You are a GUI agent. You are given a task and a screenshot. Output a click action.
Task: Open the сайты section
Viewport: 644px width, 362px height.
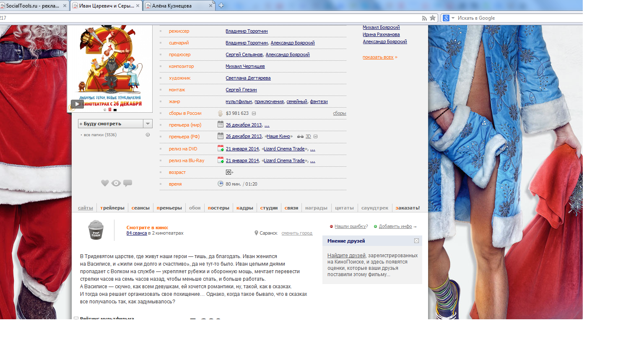(86, 208)
